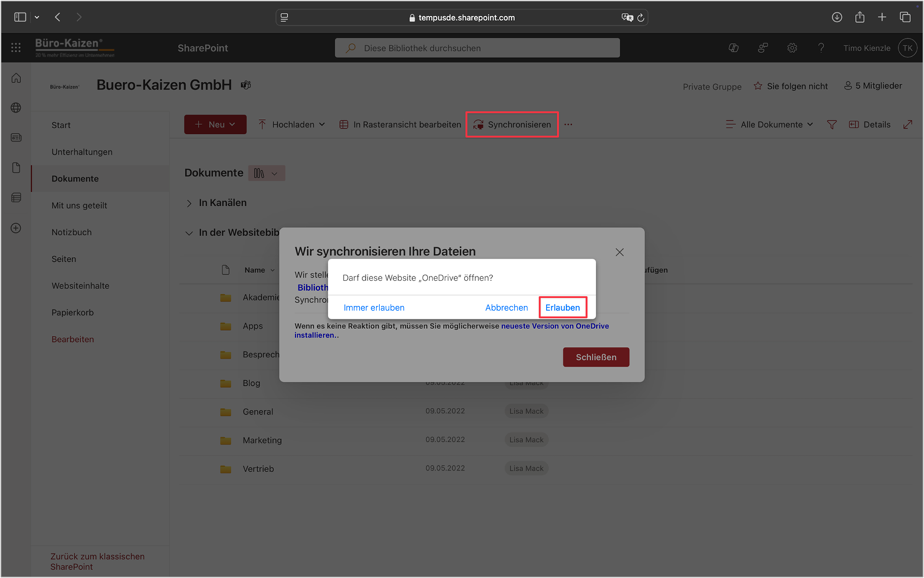Click the file icon in the left rail
The height and width of the screenshot is (578, 924).
click(x=16, y=168)
